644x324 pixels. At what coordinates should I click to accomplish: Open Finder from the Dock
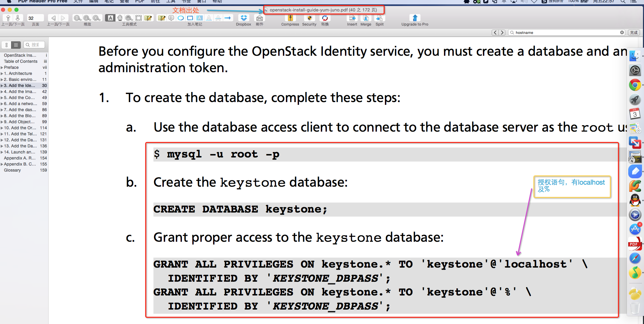(x=635, y=56)
